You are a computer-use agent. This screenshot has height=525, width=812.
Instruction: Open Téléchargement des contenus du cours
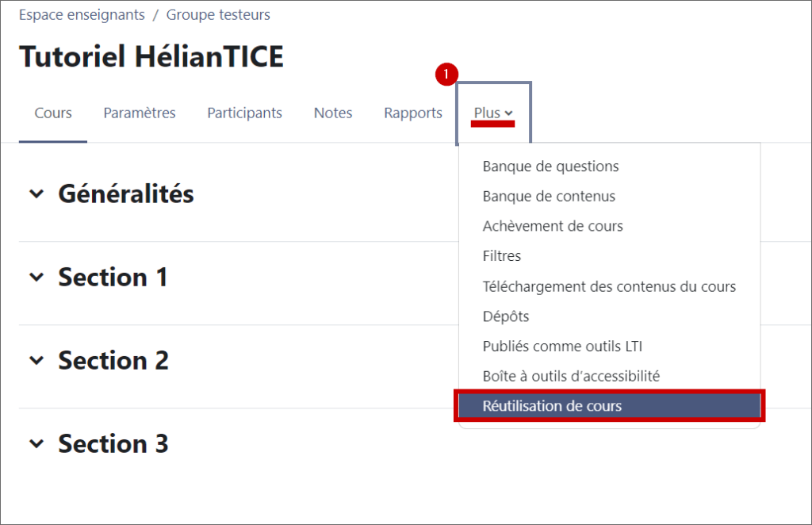(610, 286)
